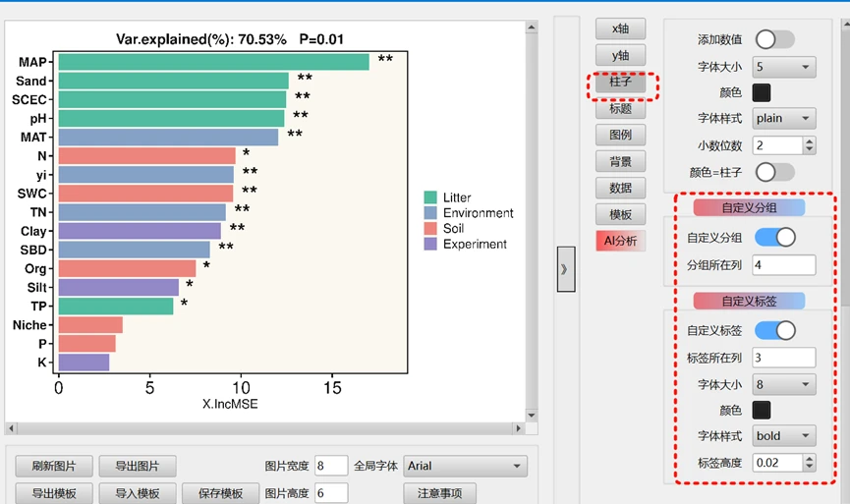This screenshot has height=504, width=850.
Task: Turn off the 自定义标签 switch
Action: pyautogui.click(x=774, y=329)
